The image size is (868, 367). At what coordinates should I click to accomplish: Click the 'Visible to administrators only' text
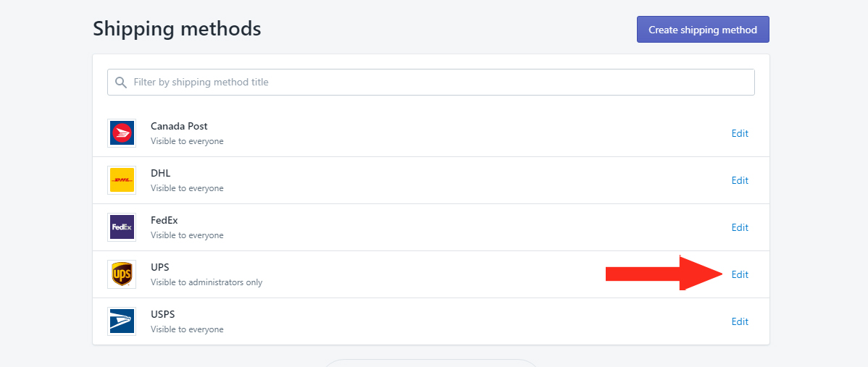[206, 282]
